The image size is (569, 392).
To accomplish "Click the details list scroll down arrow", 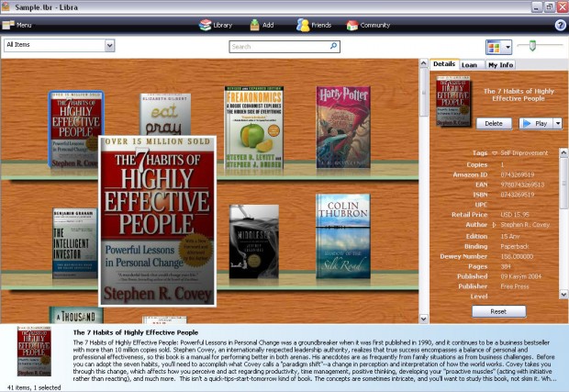I will pos(563,294).
